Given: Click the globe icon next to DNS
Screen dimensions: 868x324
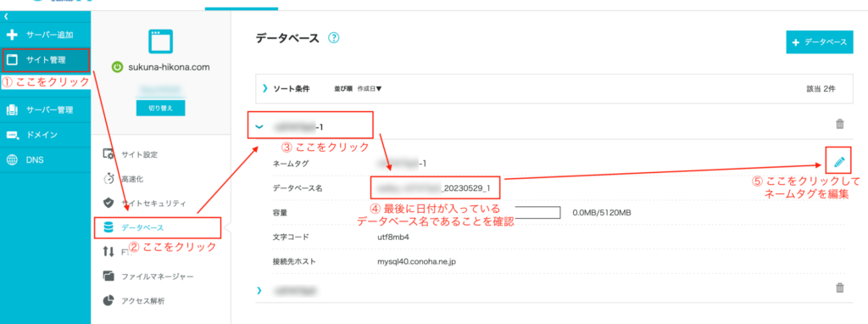Looking at the screenshot, I should [x=12, y=160].
